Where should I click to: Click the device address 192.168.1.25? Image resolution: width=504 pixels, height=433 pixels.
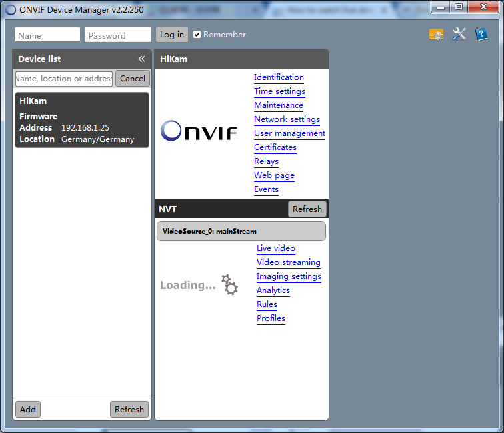click(85, 127)
